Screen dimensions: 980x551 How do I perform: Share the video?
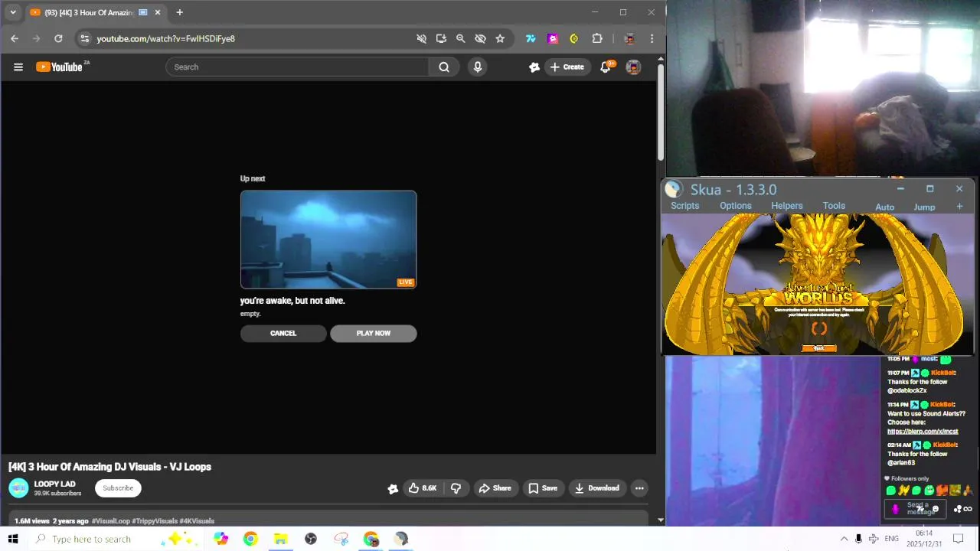[x=495, y=488]
